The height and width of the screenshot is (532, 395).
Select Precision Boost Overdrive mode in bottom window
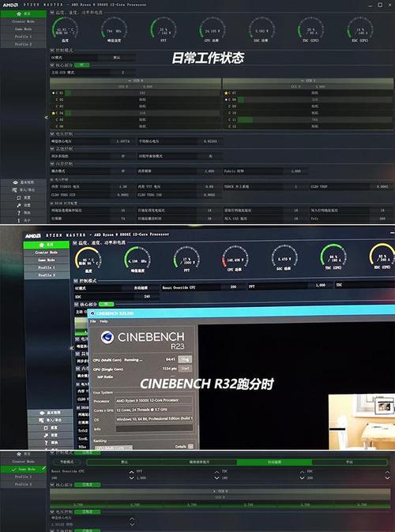[199, 462]
